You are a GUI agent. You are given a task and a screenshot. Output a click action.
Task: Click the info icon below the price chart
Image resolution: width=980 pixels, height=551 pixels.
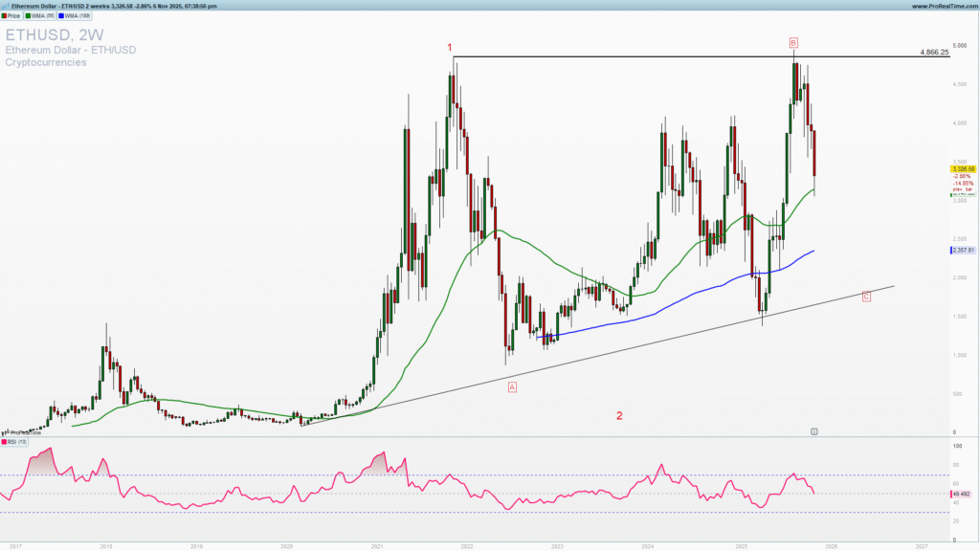coord(813,431)
